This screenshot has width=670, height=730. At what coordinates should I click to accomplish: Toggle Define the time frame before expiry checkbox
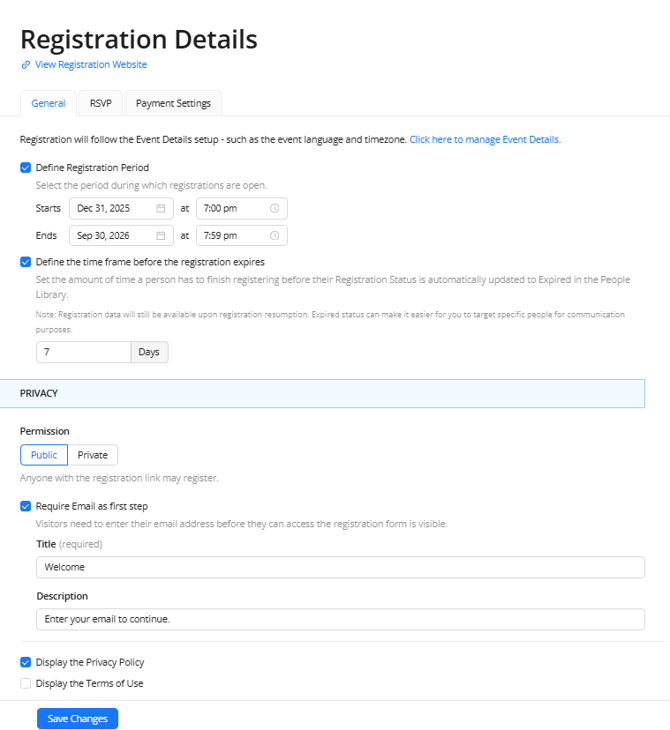pyautogui.click(x=26, y=262)
